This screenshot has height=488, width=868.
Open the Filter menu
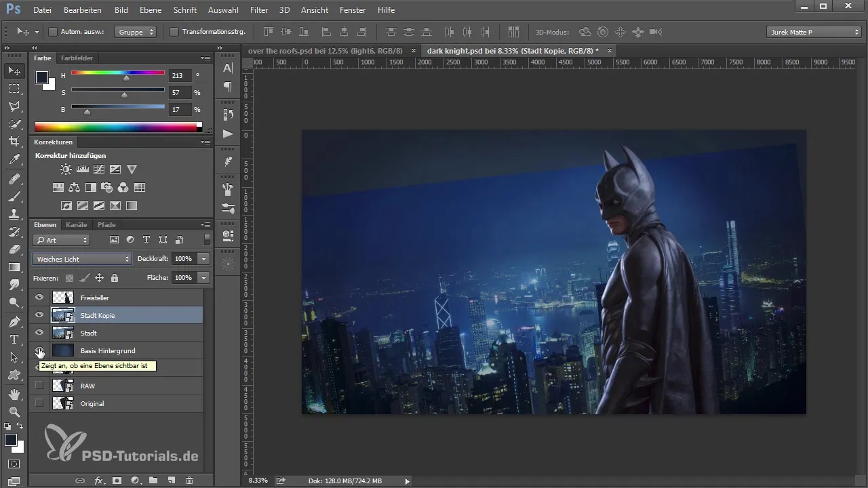tap(258, 10)
